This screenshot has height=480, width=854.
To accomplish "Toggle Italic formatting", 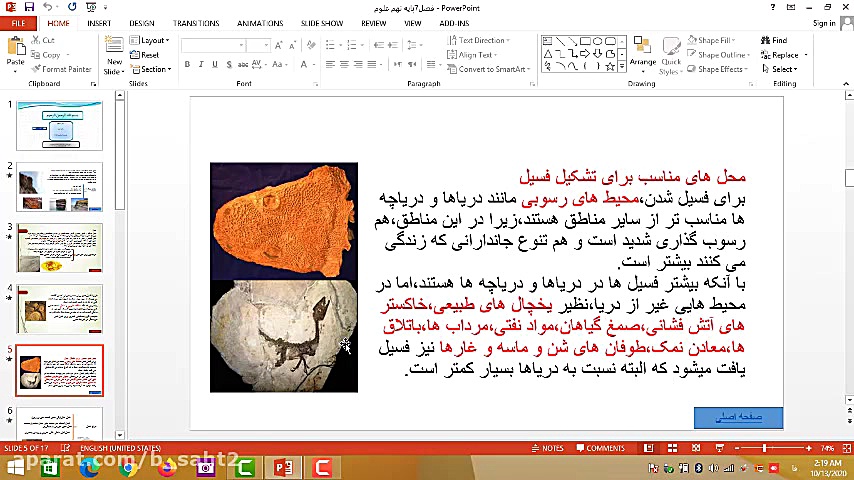I will 200,65.
